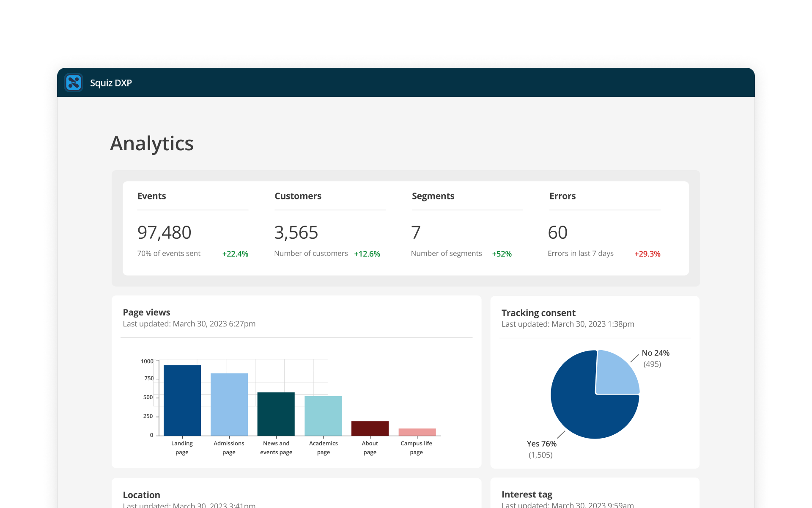Click Page views last updated 6:27pm timestamp
The height and width of the screenshot is (508, 812).
(189, 323)
